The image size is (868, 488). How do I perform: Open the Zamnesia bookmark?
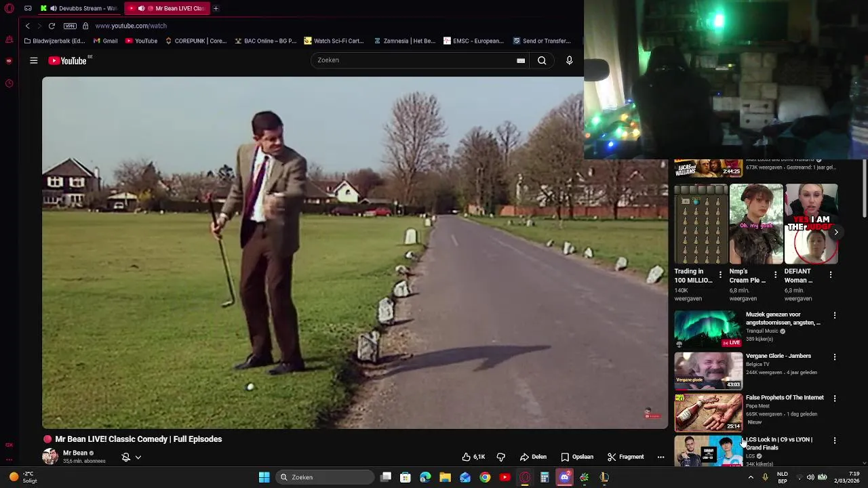pyautogui.click(x=405, y=41)
